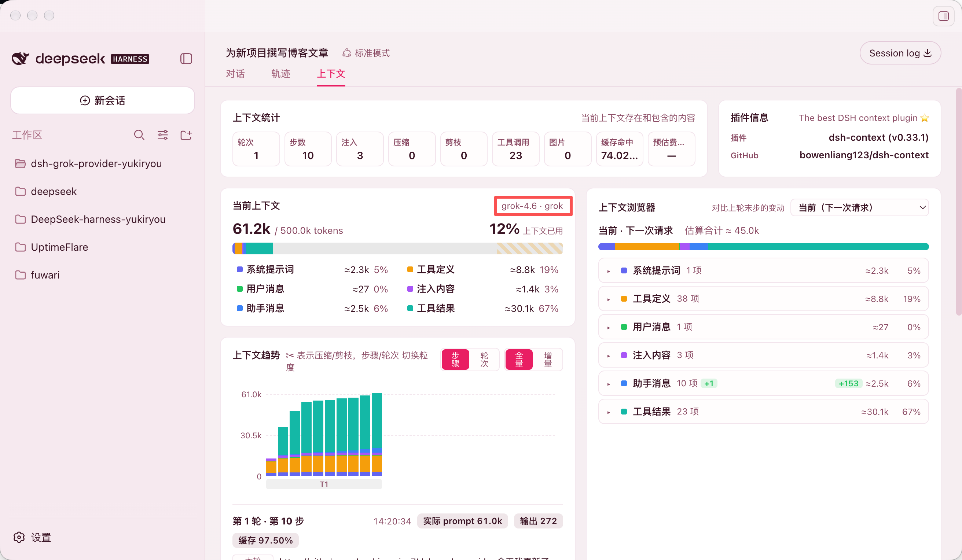The width and height of the screenshot is (962, 560).
Task: Expand the 用户消息 1 项 row
Action: [x=764, y=327]
